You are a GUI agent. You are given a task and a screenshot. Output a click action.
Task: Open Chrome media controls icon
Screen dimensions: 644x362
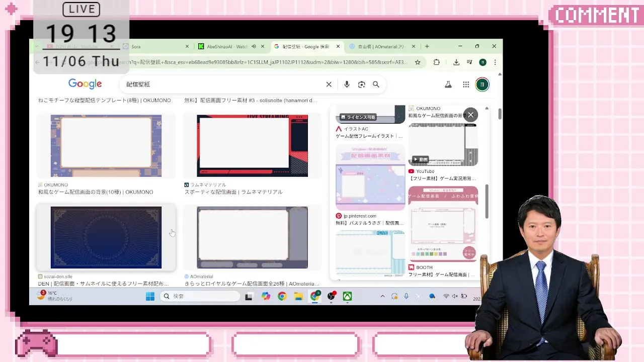(469, 62)
